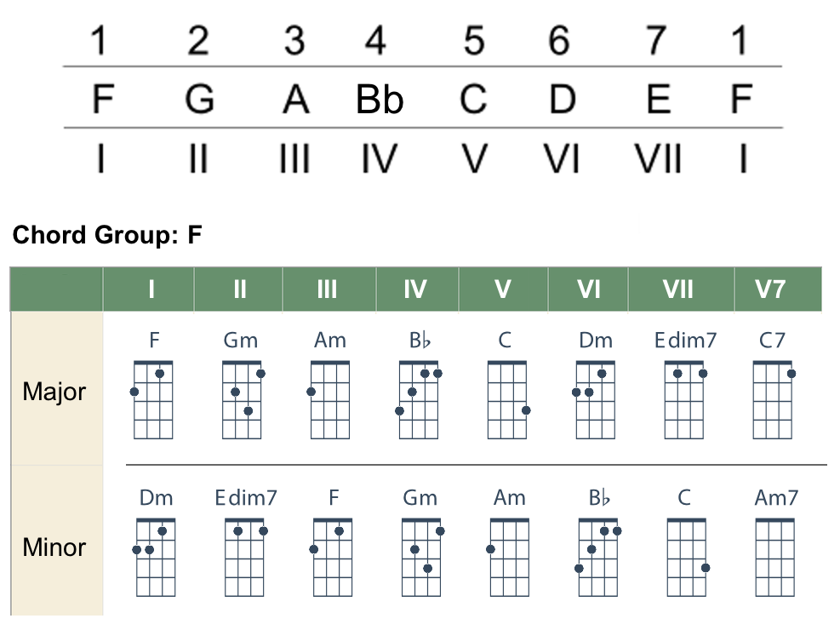The image size is (840, 630).
Task: Click the Chord Group: F heading
Action: pyautogui.click(x=107, y=235)
